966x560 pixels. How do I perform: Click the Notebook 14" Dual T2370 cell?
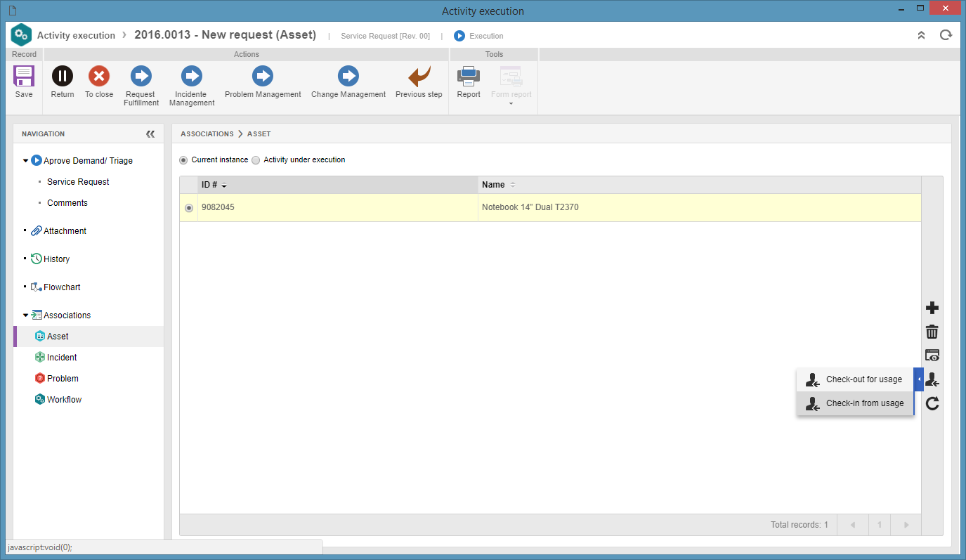tap(700, 208)
